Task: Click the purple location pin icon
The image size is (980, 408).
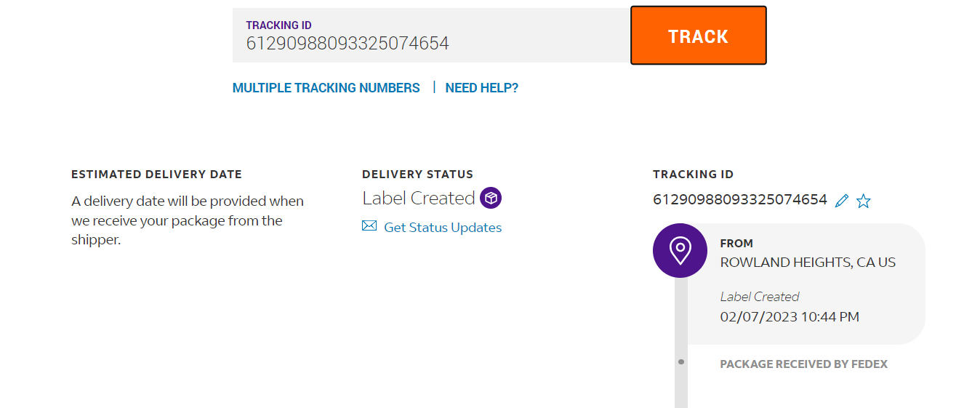Action: (x=680, y=250)
